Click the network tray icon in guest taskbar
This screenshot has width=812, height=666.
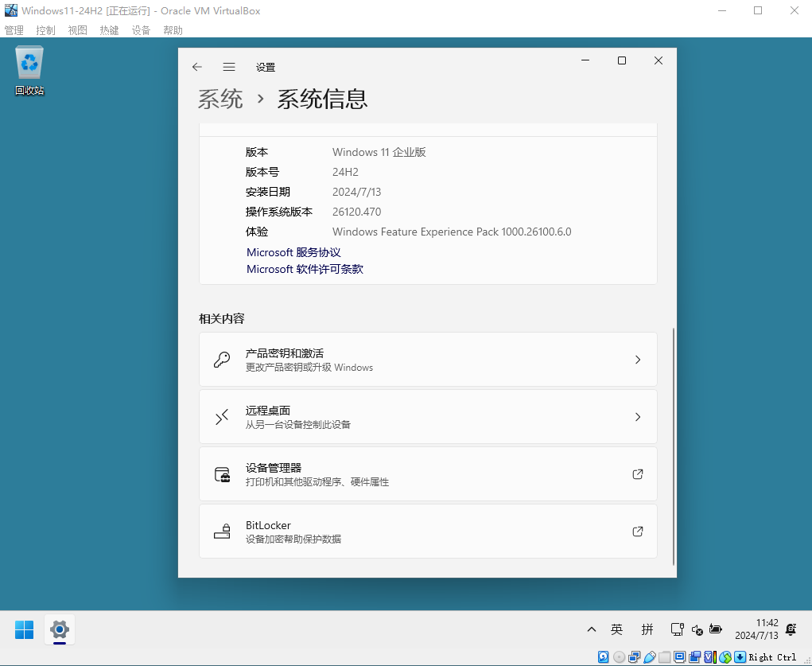click(677, 629)
